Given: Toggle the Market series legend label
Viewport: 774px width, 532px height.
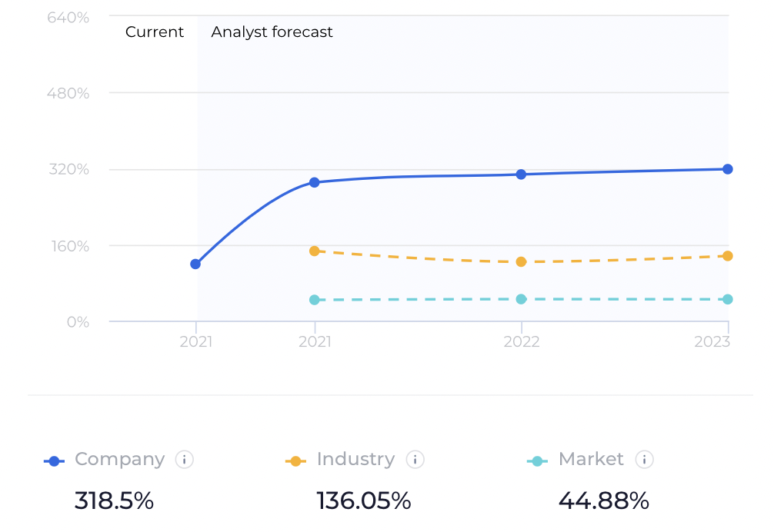Looking at the screenshot, I should (591, 460).
